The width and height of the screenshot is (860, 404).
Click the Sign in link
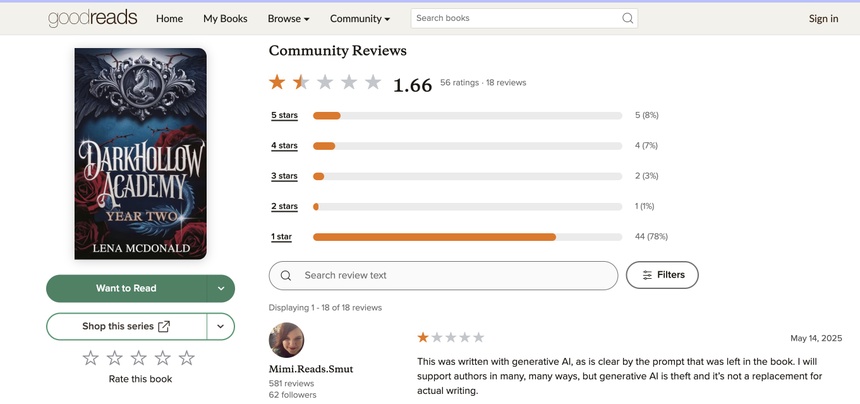[823, 18]
